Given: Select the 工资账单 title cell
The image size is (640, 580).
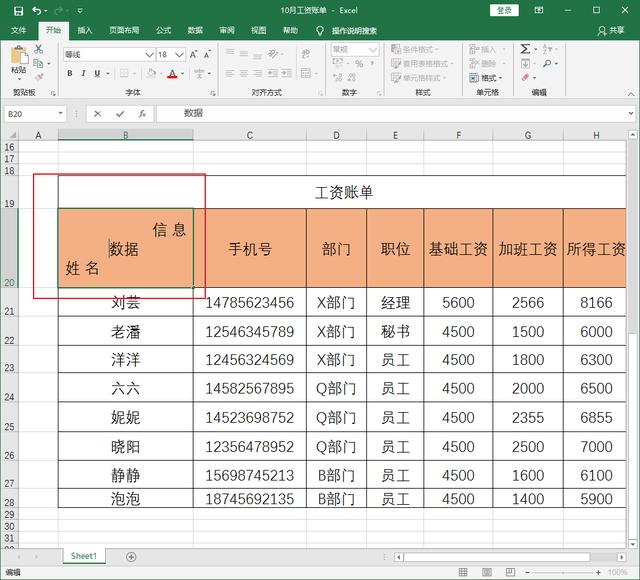Looking at the screenshot, I should tap(342, 192).
